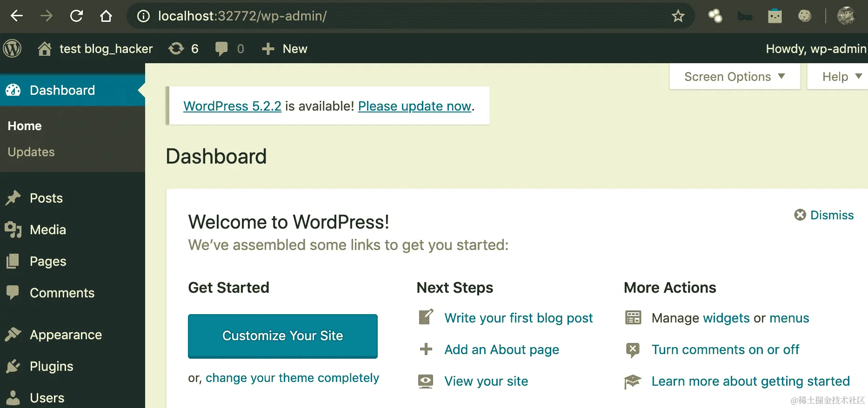
Task: Click the comments-off icon beside Turn comments on or off
Action: [x=633, y=350]
